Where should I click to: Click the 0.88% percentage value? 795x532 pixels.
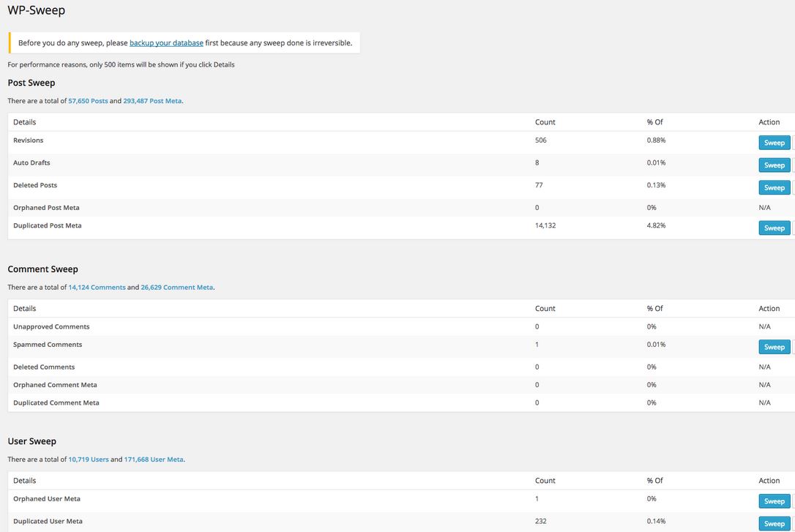click(x=656, y=141)
